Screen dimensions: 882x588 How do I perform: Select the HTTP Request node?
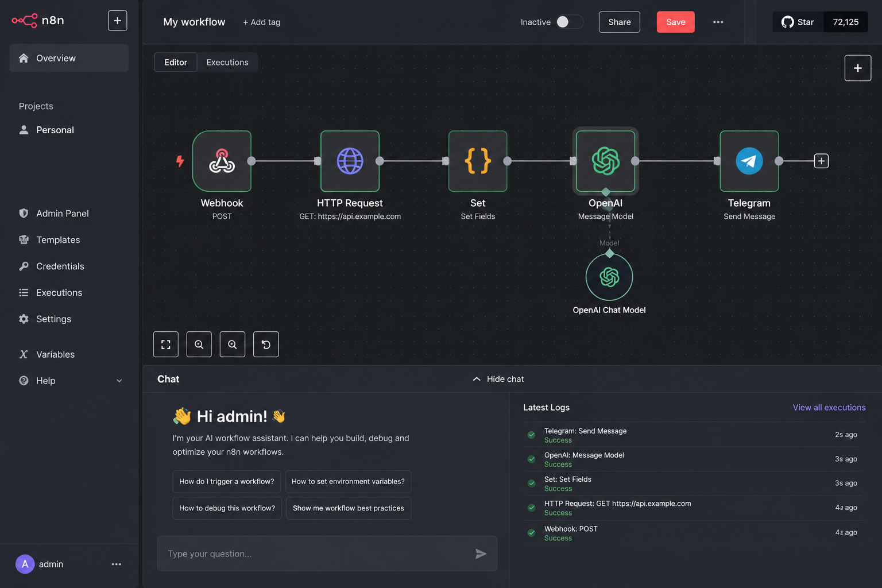(x=350, y=161)
